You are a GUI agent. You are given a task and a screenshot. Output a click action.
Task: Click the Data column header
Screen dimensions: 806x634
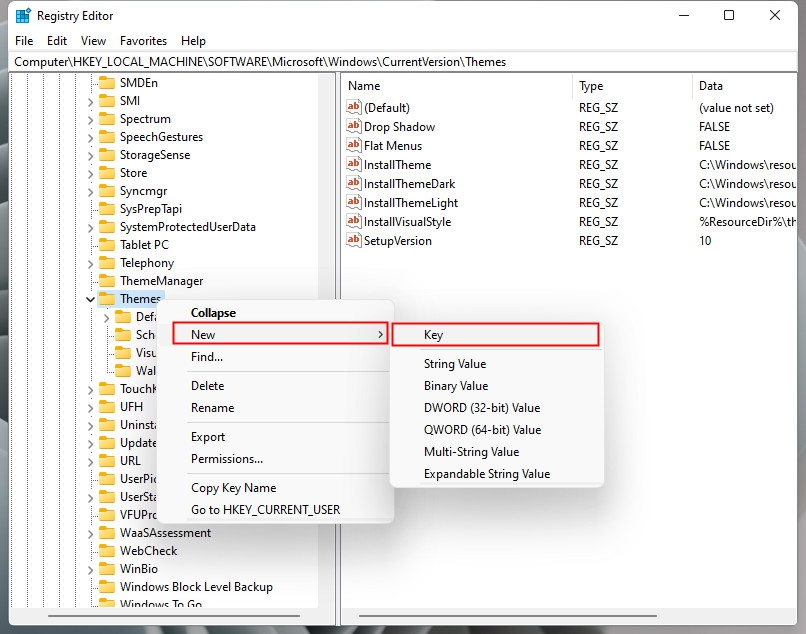pos(745,86)
